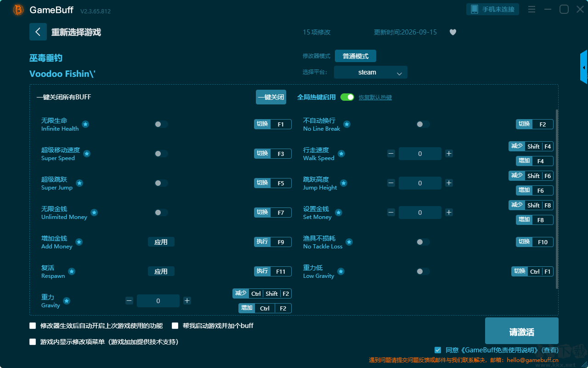This screenshot has width=588, height=368.
Task: Decrease Gravity value with minus button
Action: [x=129, y=301]
